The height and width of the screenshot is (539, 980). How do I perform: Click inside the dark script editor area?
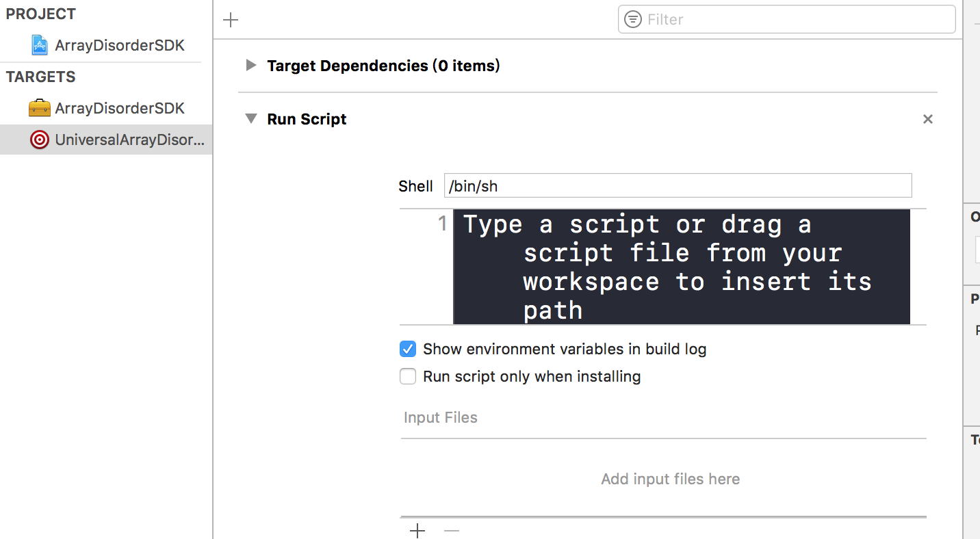(681, 267)
